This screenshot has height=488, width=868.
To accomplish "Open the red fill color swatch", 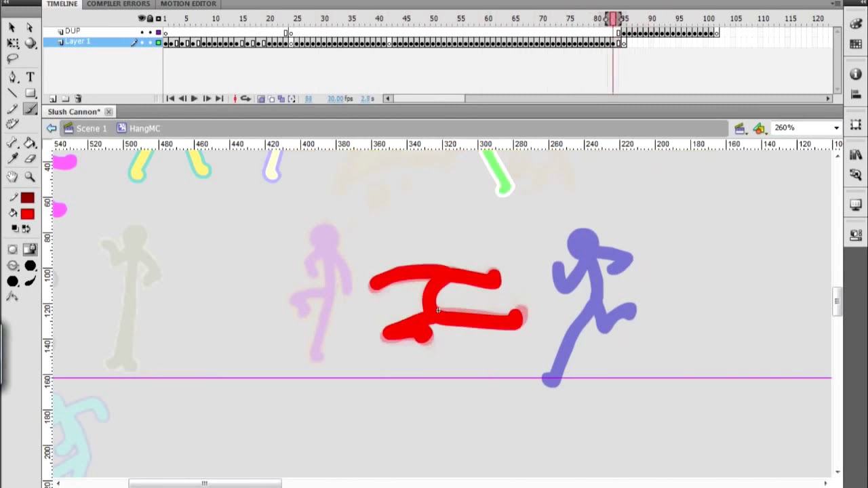I will tap(27, 214).
